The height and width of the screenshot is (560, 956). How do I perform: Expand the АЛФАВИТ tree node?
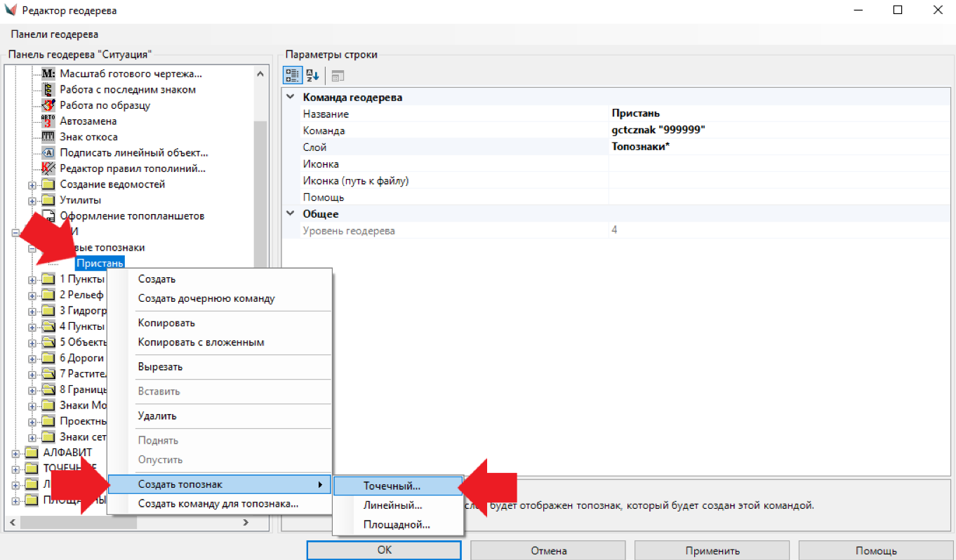pos(15,453)
